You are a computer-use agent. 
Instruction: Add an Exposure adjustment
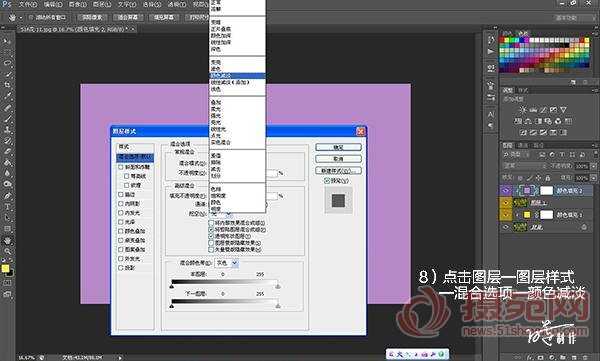553,109
